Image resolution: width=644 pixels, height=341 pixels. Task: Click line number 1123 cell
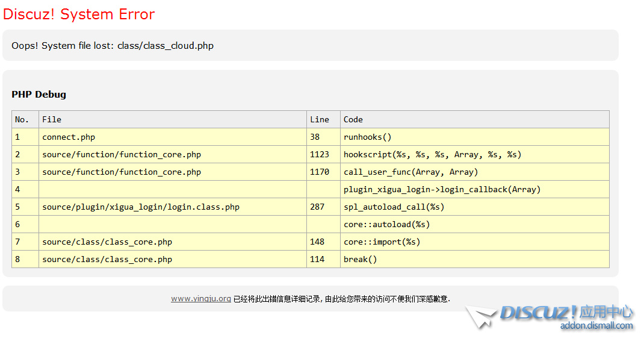click(x=323, y=155)
